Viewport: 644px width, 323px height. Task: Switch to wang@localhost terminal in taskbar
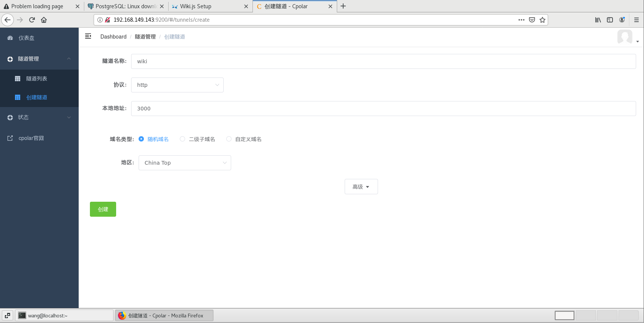pyautogui.click(x=64, y=316)
